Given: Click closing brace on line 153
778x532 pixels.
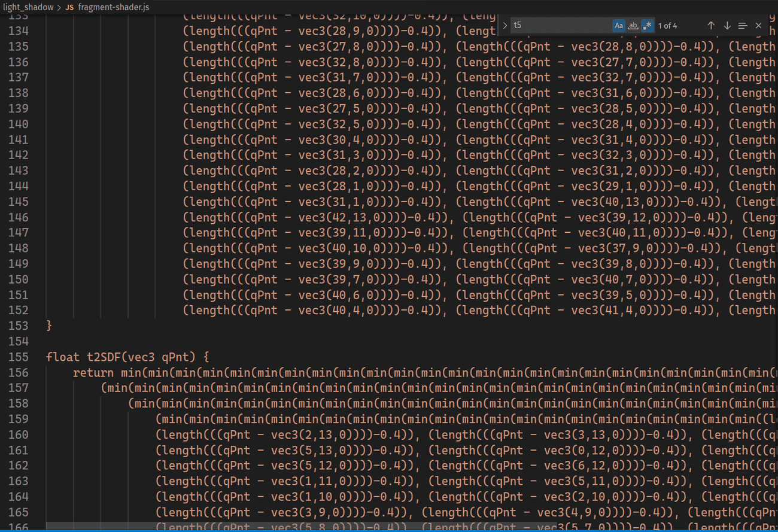Looking at the screenshot, I should click(x=49, y=326).
